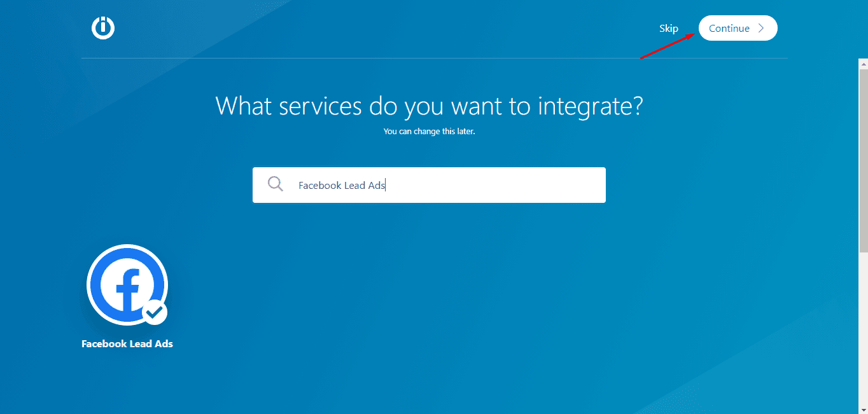Image resolution: width=868 pixels, height=414 pixels.
Task: Click the "You can change this later." text
Action: (x=429, y=132)
